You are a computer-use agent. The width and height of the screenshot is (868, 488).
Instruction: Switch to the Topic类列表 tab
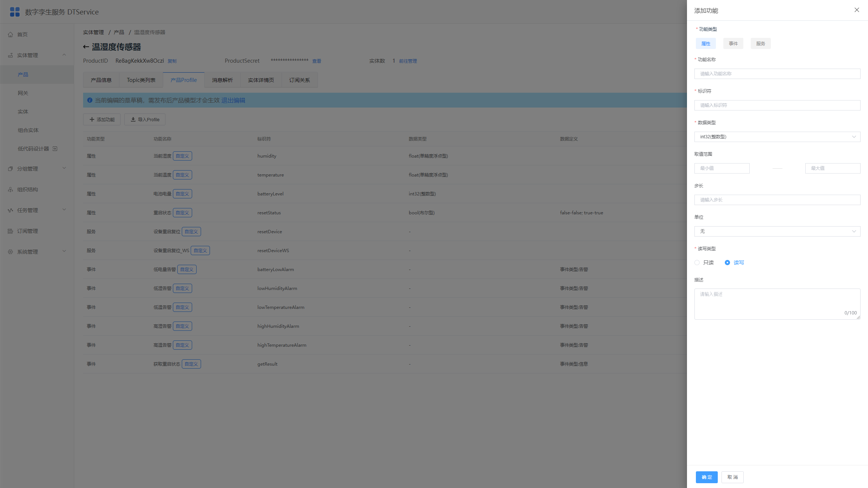click(x=141, y=80)
